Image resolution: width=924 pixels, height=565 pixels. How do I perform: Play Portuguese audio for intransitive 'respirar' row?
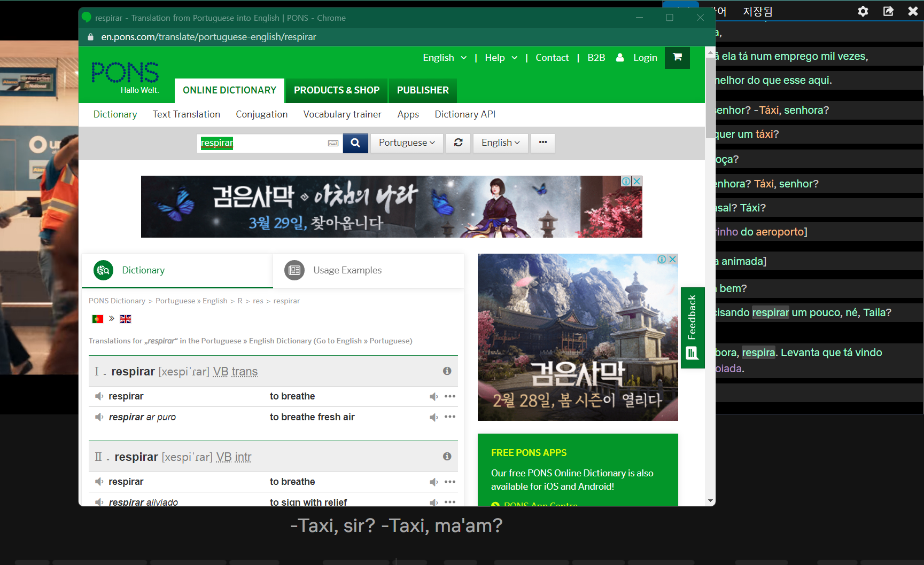pos(99,482)
